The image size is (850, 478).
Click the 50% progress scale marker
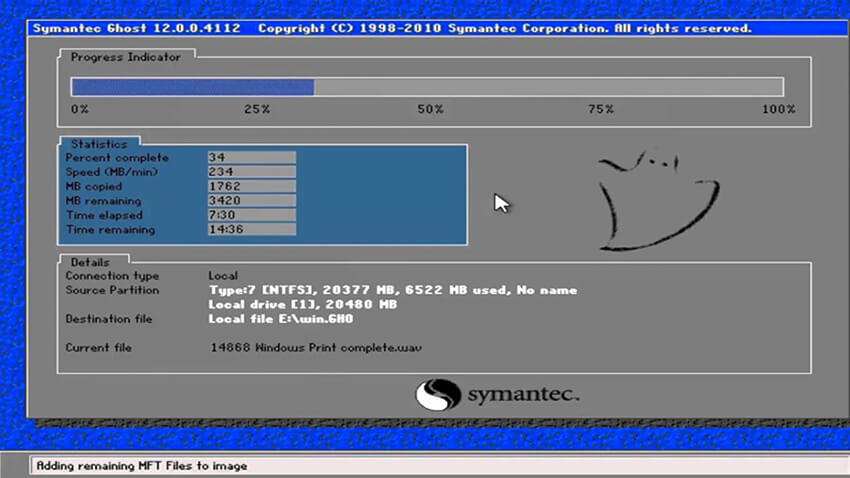(x=430, y=108)
